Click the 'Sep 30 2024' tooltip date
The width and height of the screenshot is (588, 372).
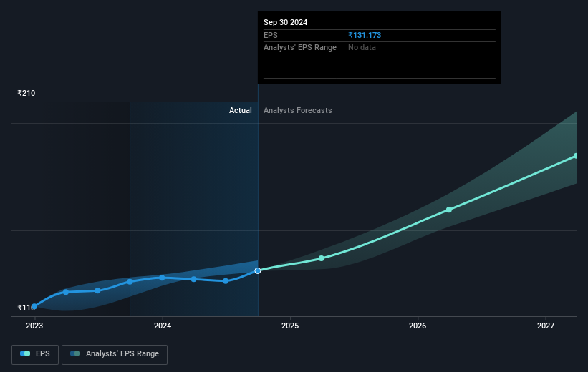(x=285, y=22)
